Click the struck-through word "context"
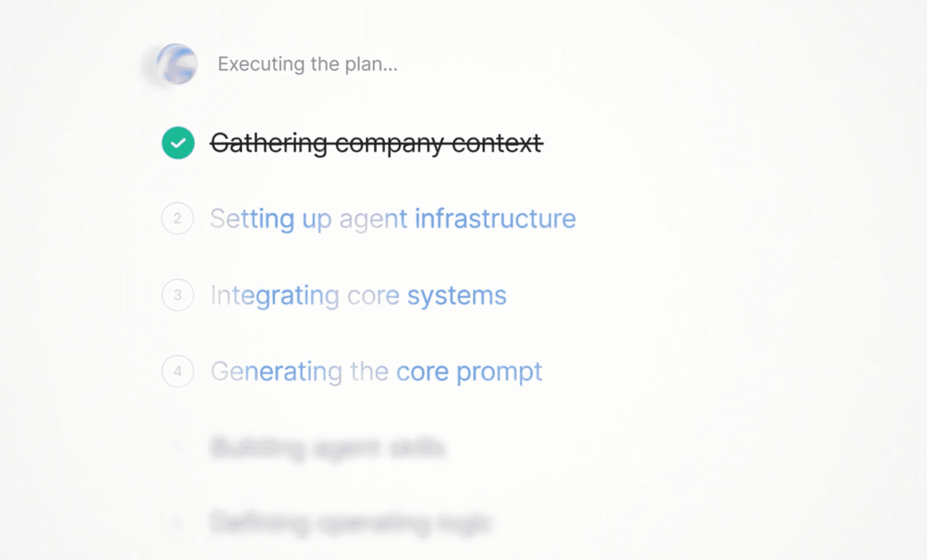The image size is (927, 560). point(497,143)
